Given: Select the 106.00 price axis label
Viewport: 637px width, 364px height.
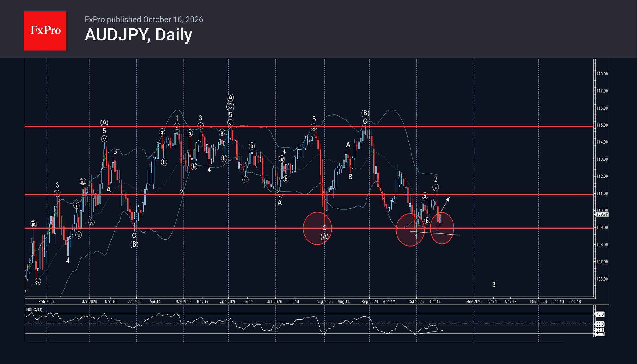Looking at the screenshot, I should (602, 279).
